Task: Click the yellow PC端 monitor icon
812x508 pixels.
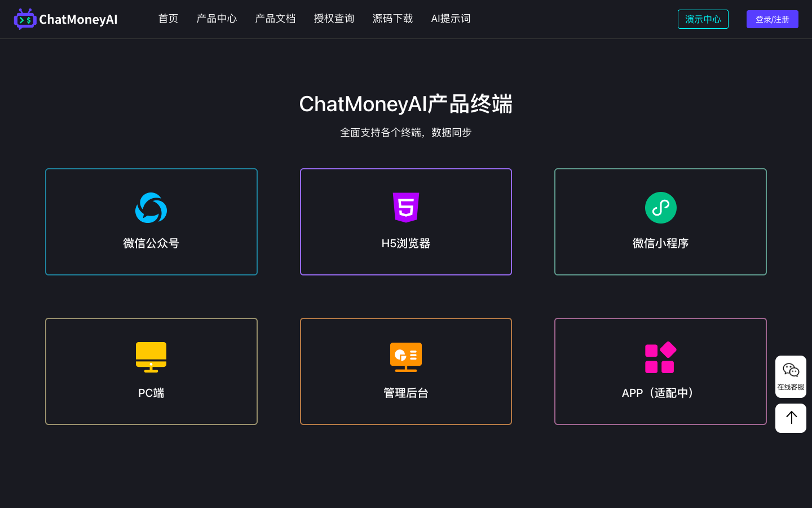Action: tap(151, 357)
